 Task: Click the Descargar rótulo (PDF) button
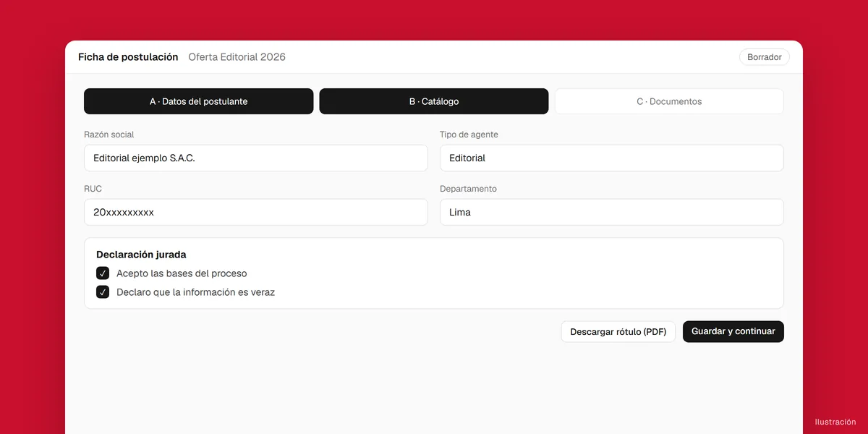coord(618,331)
